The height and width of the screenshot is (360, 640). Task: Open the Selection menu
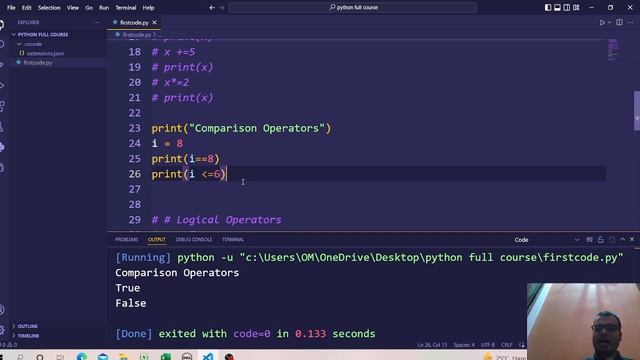(x=49, y=7)
